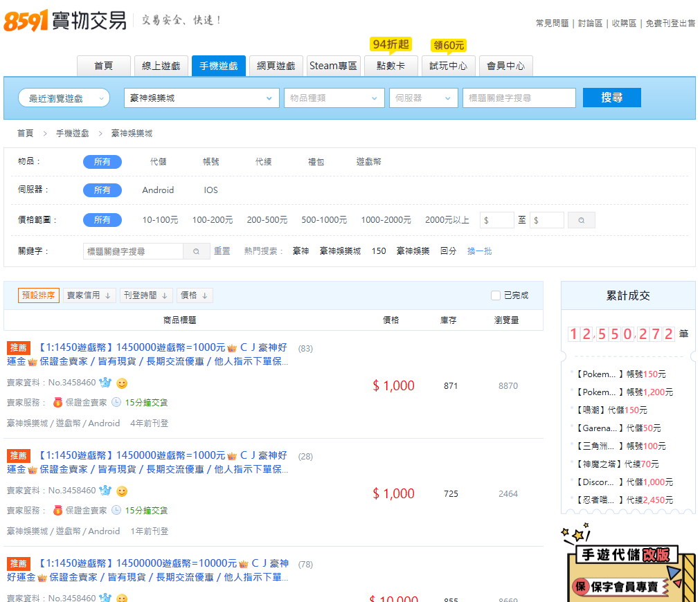Open the 手遊代儲改版 banner
700x602 pixels.
628,563
